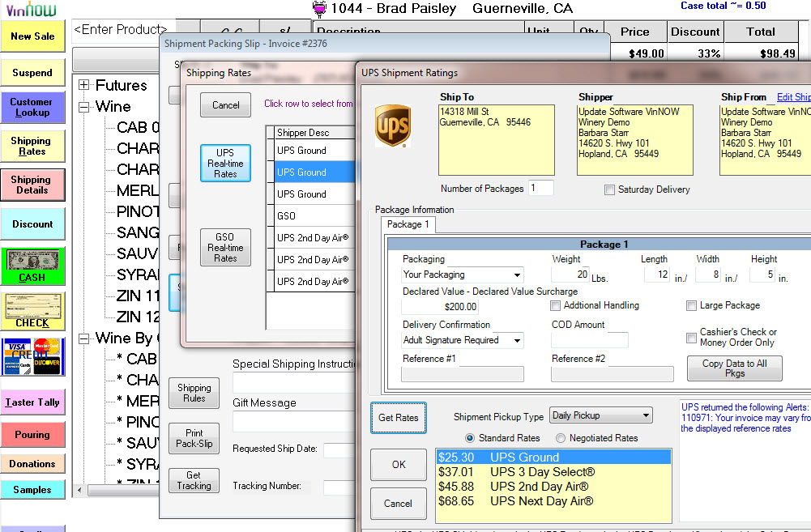
Task: Select the UPS 3 Day Select rate
Action: [x=542, y=472]
